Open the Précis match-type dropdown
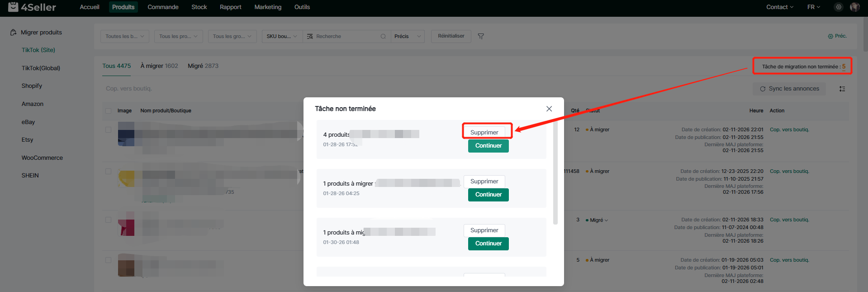The width and height of the screenshot is (868, 292). (x=407, y=36)
